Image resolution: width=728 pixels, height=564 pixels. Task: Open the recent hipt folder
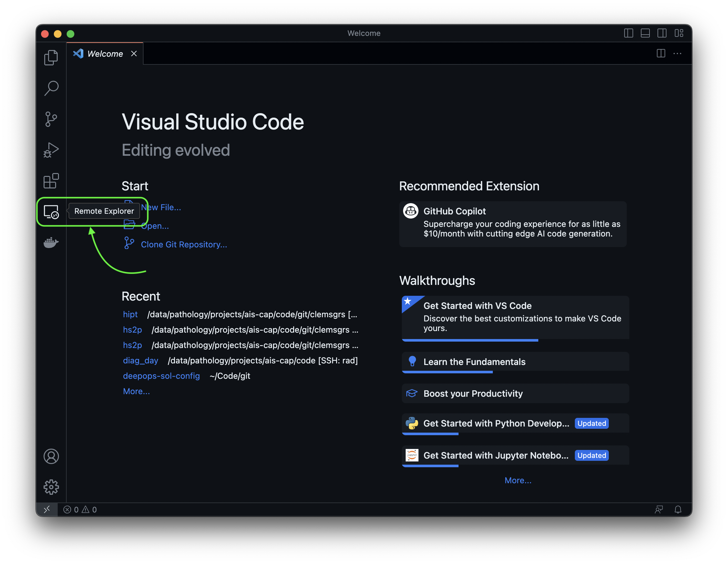tap(130, 314)
